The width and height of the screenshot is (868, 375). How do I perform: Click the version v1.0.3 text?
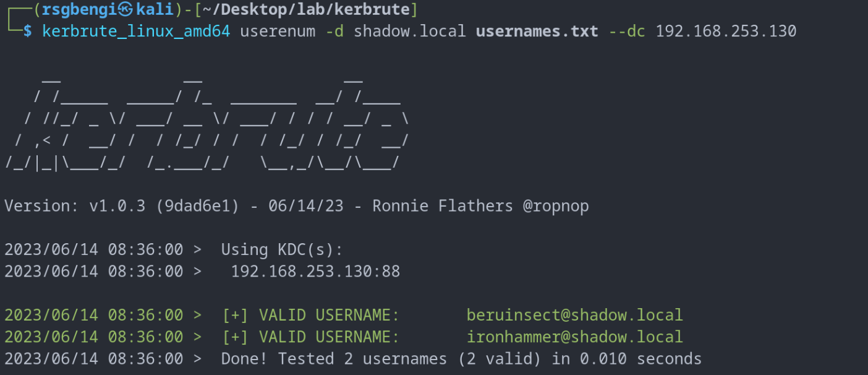click(x=117, y=206)
